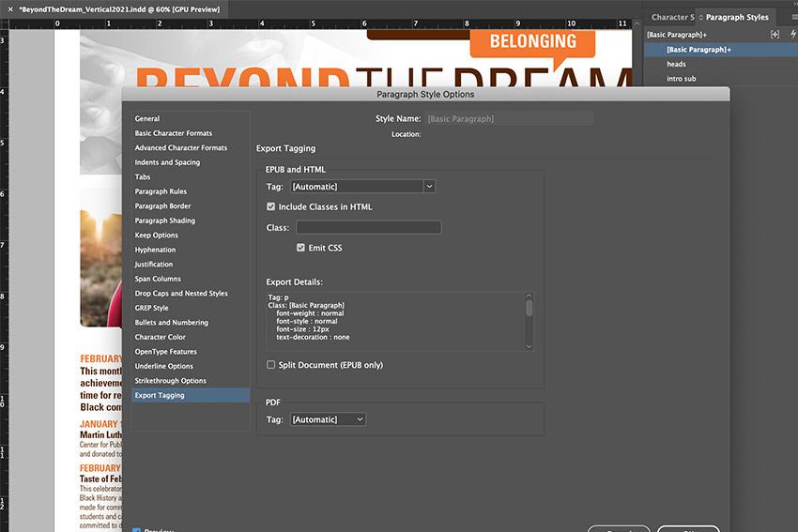This screenshot has width=798, height=532.
Task: Open the GREP Style section
Action: (152, 308)
